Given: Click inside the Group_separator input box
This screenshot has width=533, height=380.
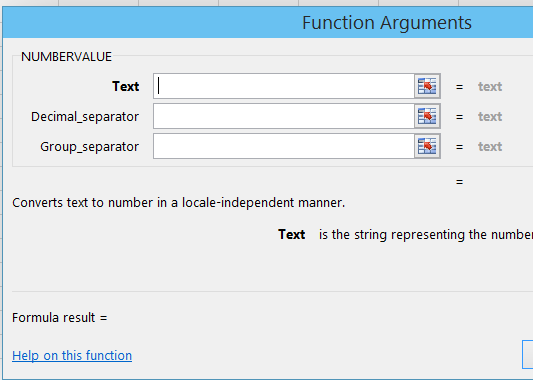Looking at the screenshot, I should [x=284, y=146].
